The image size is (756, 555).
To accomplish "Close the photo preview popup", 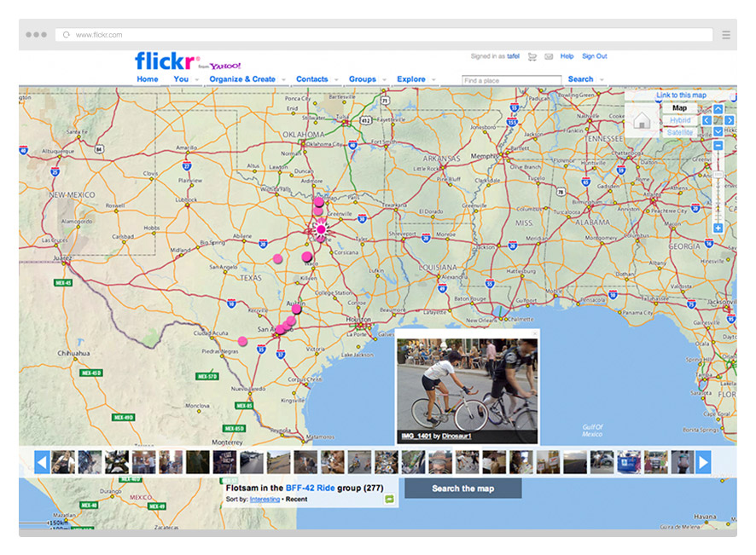I will 535,333.
